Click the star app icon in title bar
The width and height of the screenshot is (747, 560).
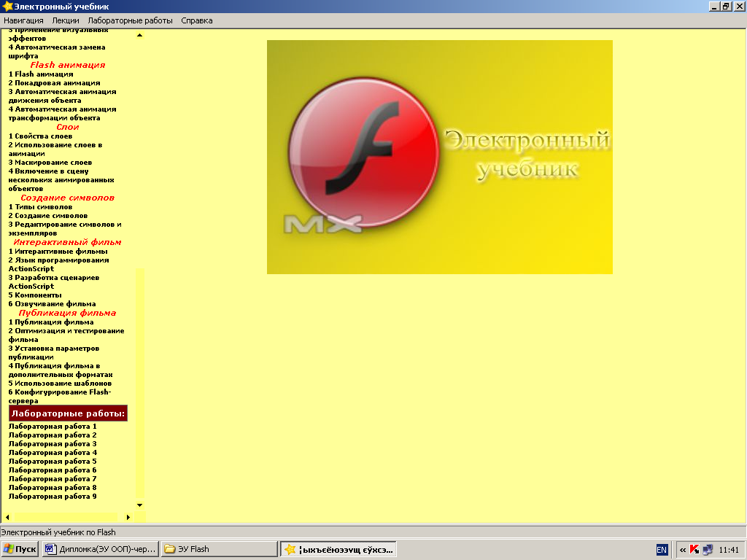[8, 7]
